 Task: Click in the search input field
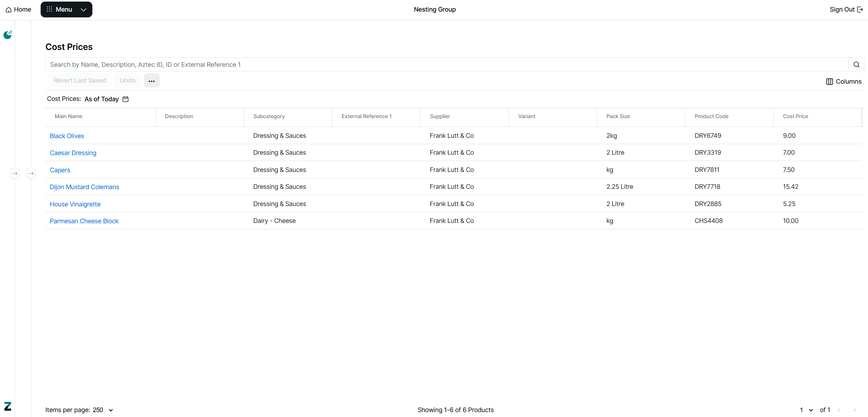(447, 65)
